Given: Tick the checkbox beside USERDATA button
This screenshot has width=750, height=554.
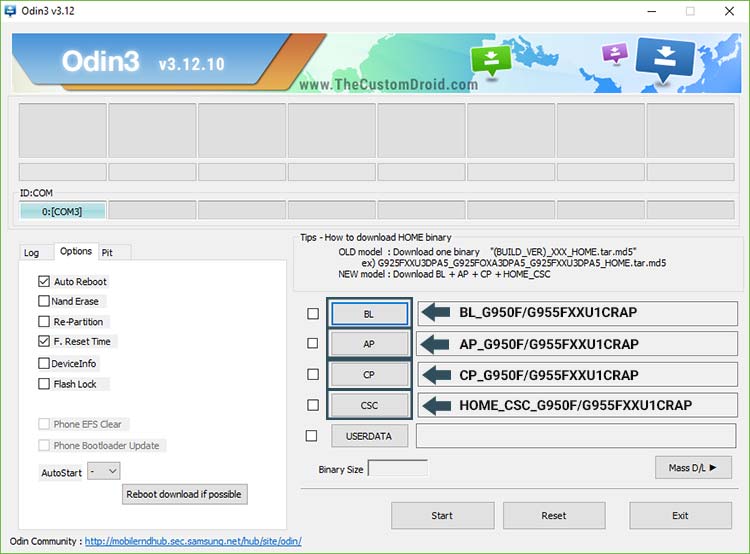Looking at the screenshot, I should tap(311, 436).
